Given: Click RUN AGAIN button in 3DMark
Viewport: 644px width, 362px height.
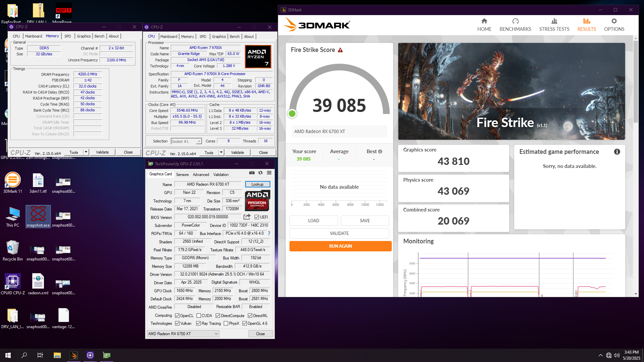Looking at the screenshot, I should 340,246.
